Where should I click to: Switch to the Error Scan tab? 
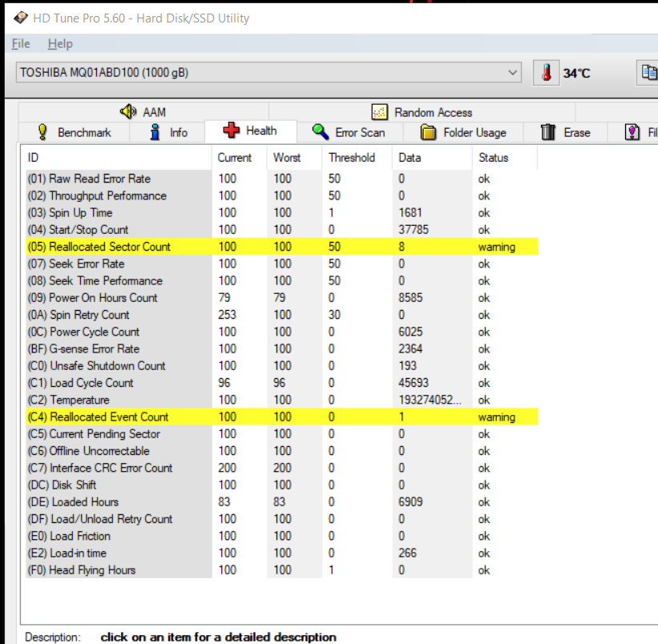[349, 132]
